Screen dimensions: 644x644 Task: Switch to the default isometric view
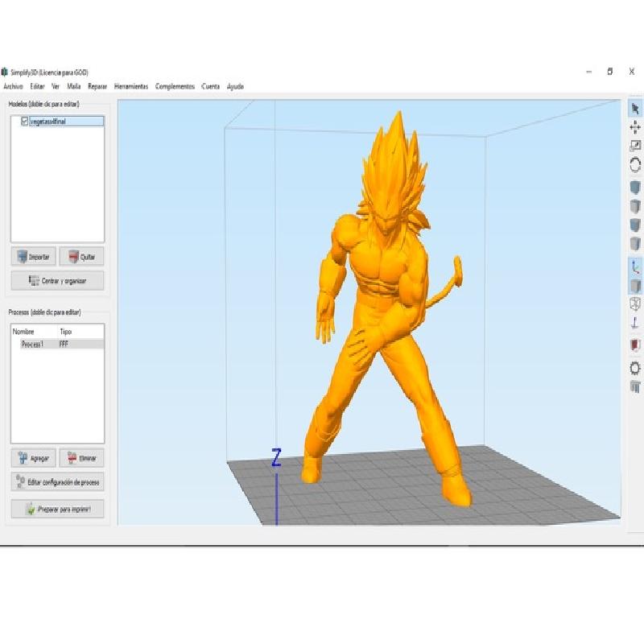(635, 188)
